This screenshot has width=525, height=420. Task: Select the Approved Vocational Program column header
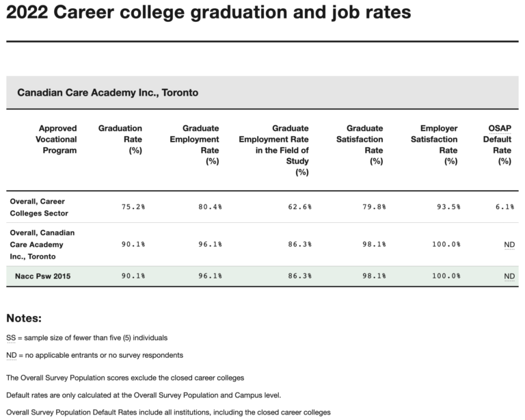tap(58, 140)
